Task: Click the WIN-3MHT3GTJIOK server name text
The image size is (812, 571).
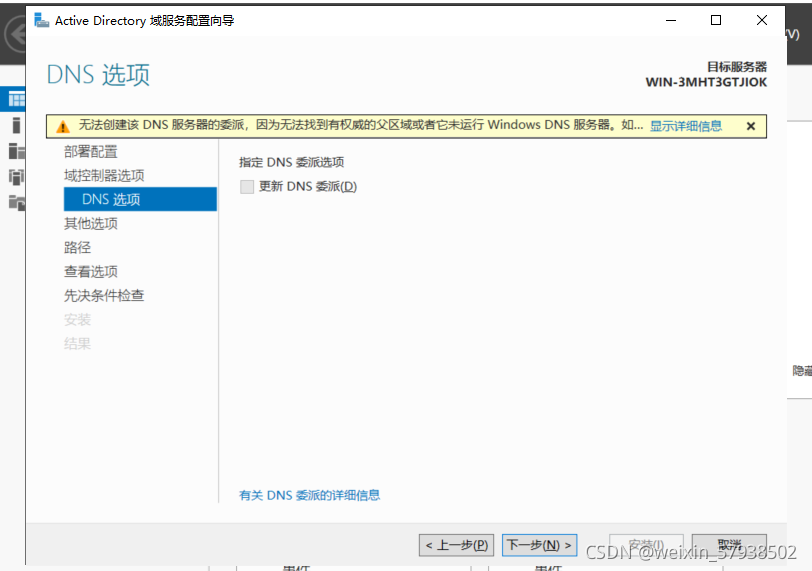Action: (x=706, y=82)
